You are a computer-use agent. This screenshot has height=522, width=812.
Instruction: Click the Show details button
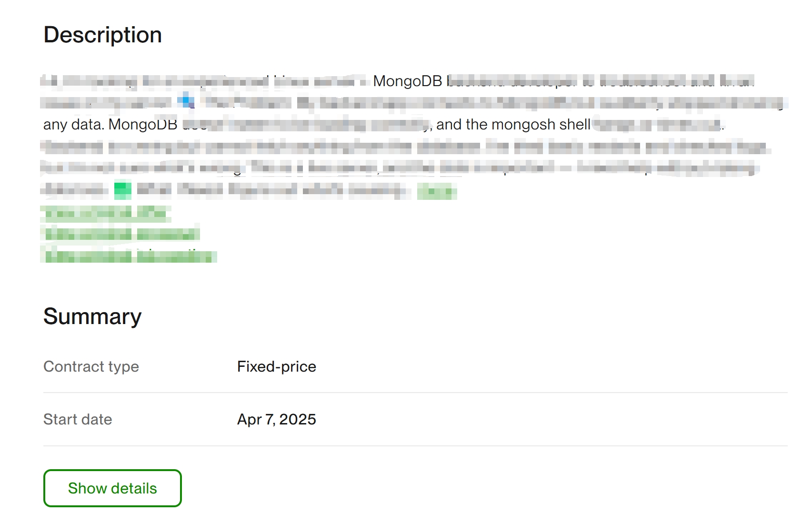click(x=112, y=488)
